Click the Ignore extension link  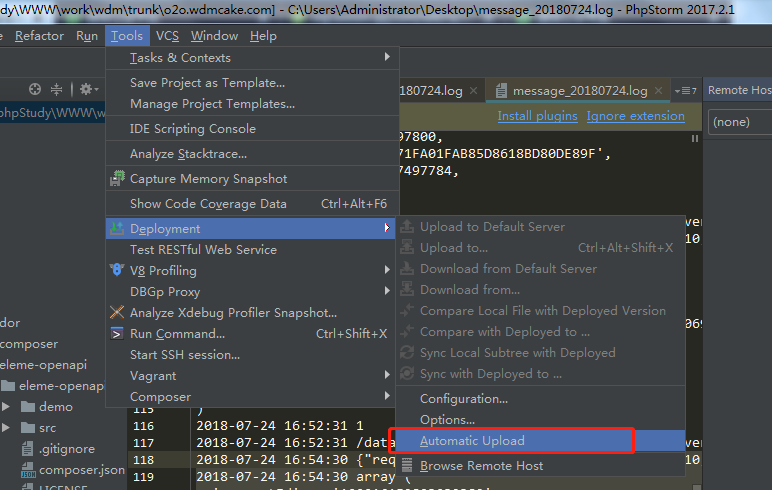[x=635, y=116]
